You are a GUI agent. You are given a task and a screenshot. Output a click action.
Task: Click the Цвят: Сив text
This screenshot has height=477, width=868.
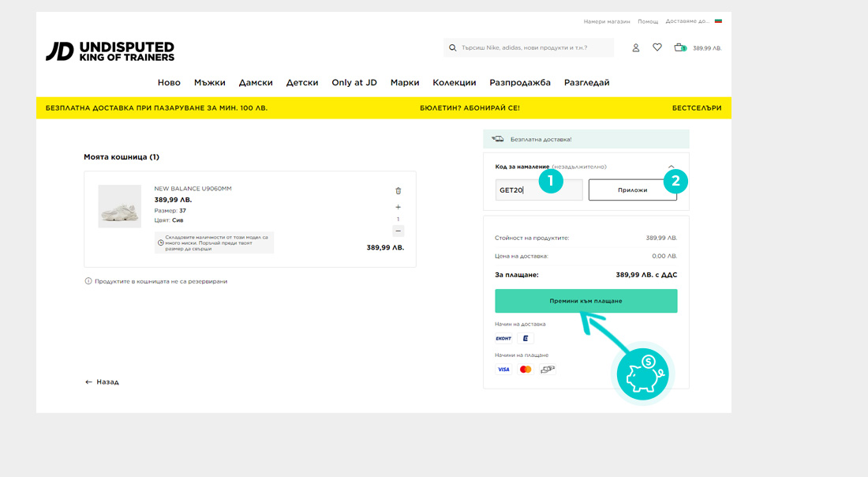(168, 220)
